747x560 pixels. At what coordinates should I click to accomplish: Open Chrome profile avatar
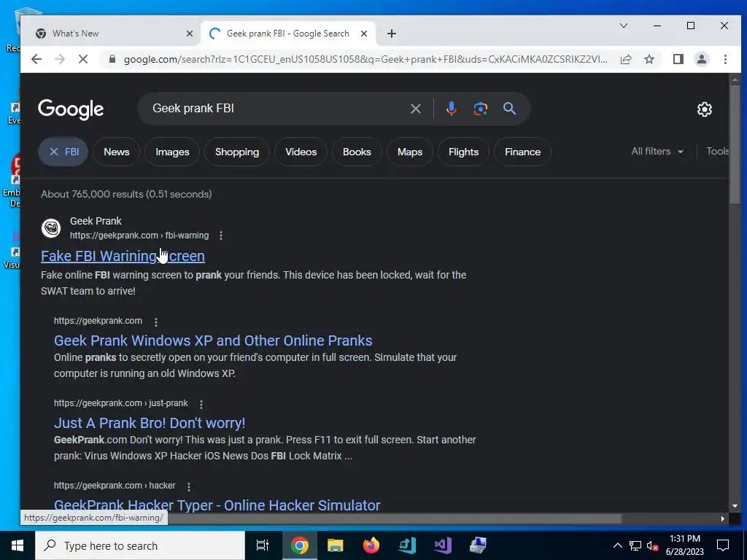tap(701, 59)
